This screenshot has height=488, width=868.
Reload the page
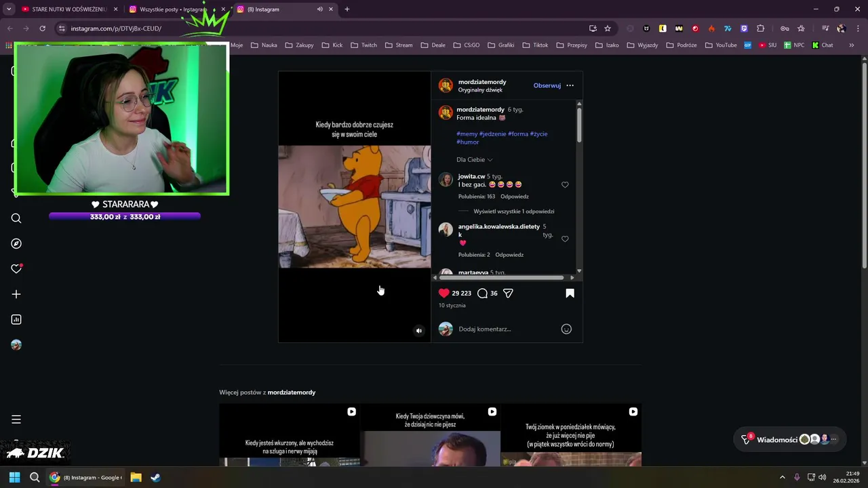point(42,28)
